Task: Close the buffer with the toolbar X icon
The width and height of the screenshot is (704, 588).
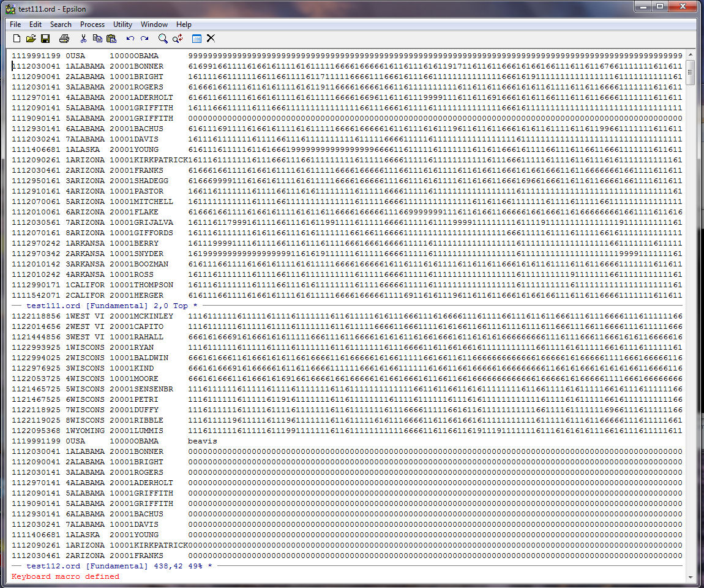Action: click(x=211, y=39)
